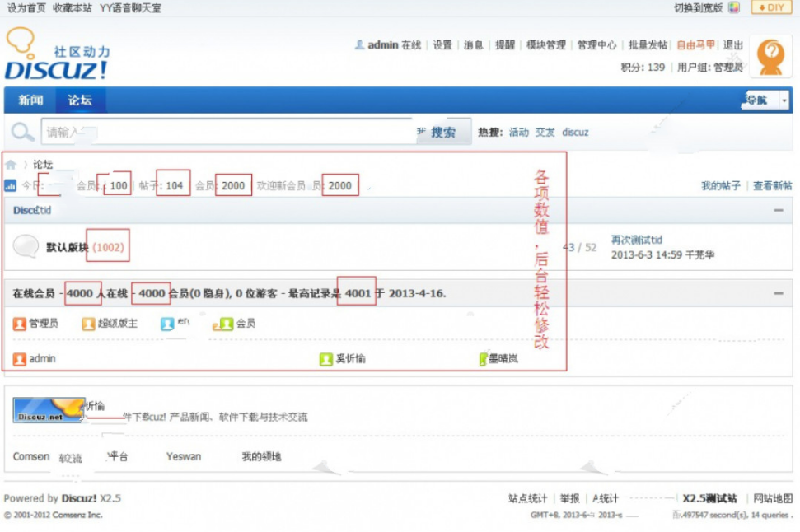Screen dimensions: 800x532
Task: Click the orange user icon beside admin
Action: point(20,359)
